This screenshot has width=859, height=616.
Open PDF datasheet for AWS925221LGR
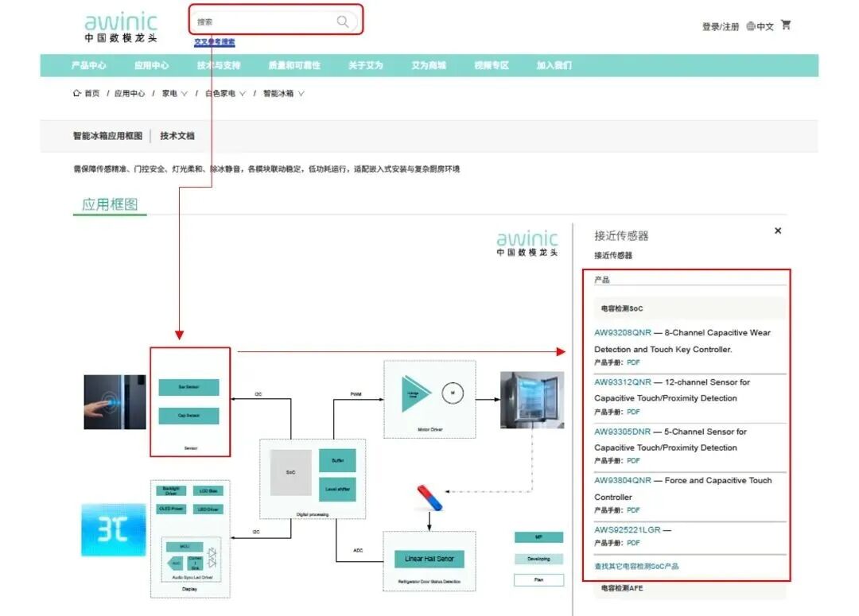(633, 543)
